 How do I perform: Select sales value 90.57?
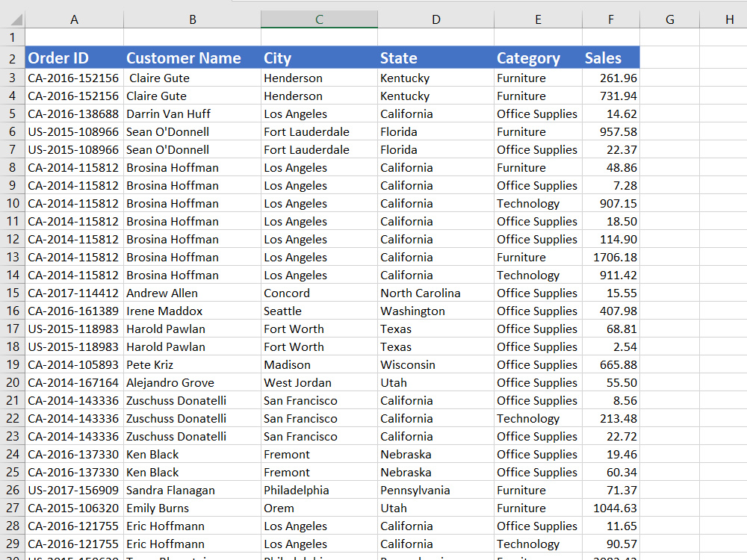pos(611,544)
